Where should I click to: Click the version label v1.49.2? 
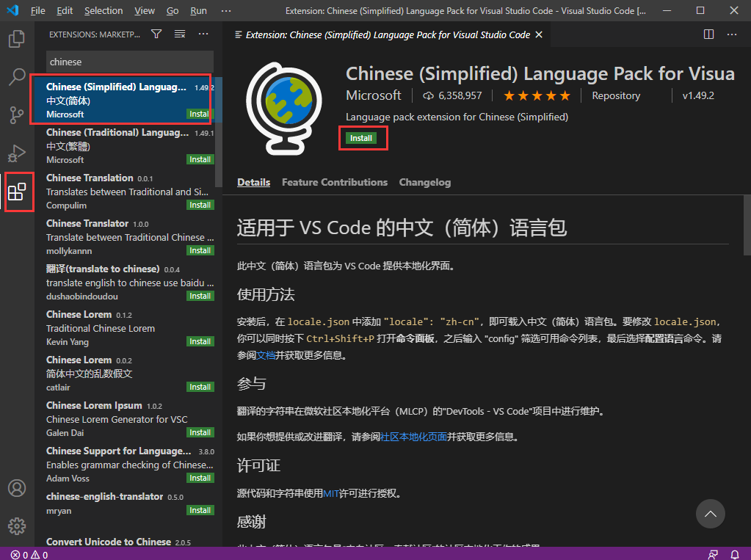tap(698, 96)
